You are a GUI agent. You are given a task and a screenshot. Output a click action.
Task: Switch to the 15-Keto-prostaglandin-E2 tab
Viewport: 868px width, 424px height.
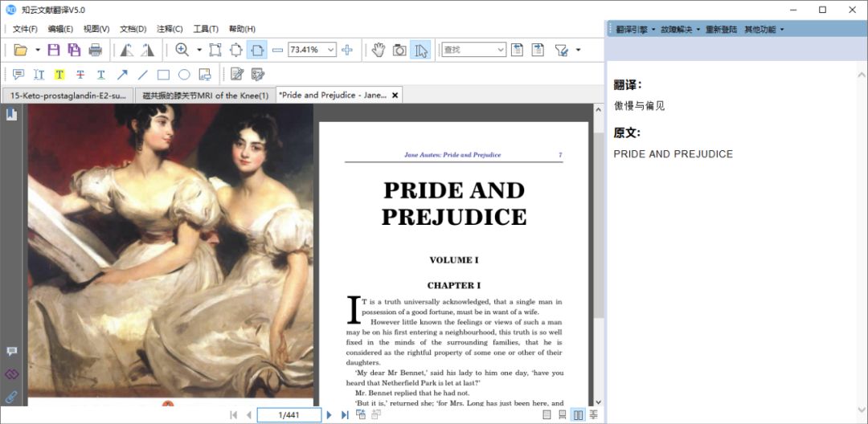(68, 96)
